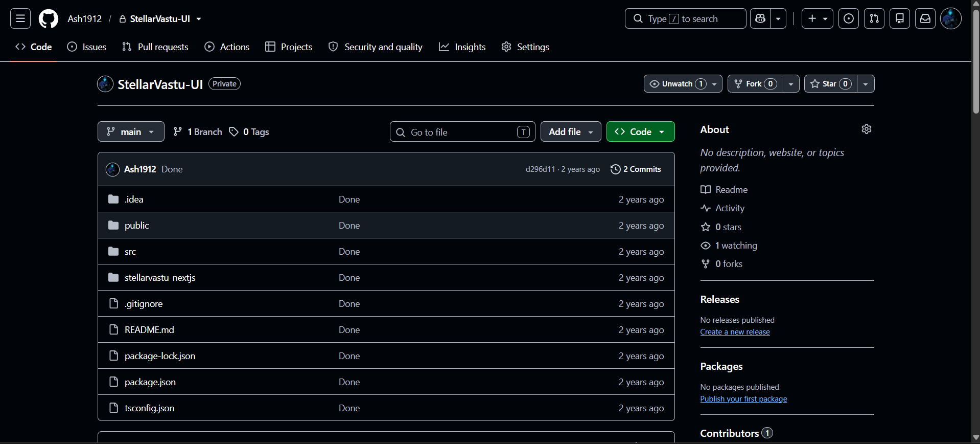The width and height of the screenshot is (980, 444).
Task: Open commit hash d296d11
Action: [540, 169]
